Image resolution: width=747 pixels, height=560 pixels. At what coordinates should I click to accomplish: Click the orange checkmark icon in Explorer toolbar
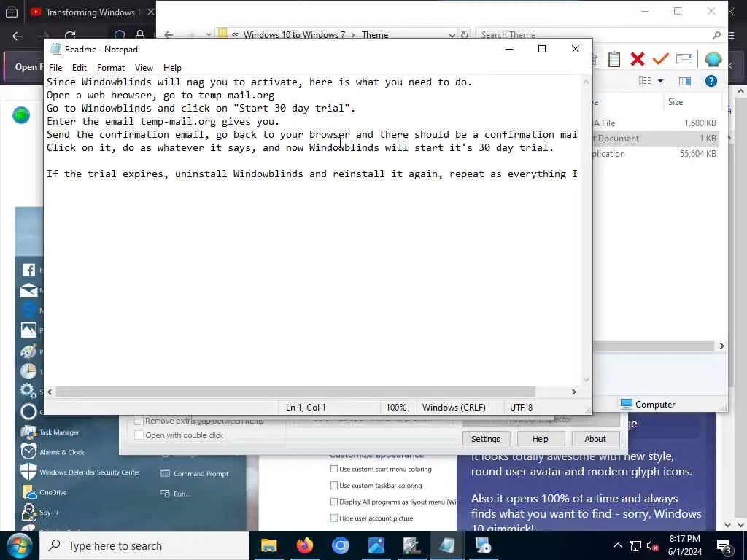661,59
